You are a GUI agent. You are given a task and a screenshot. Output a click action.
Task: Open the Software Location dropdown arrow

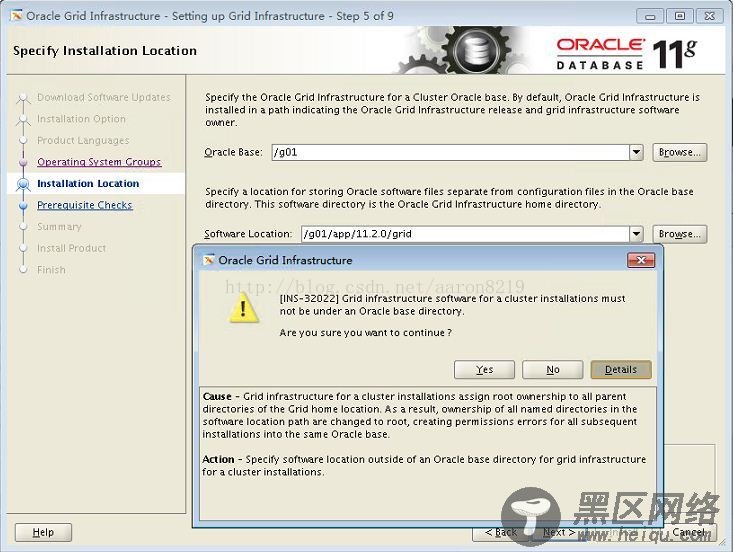coord(636,234)
